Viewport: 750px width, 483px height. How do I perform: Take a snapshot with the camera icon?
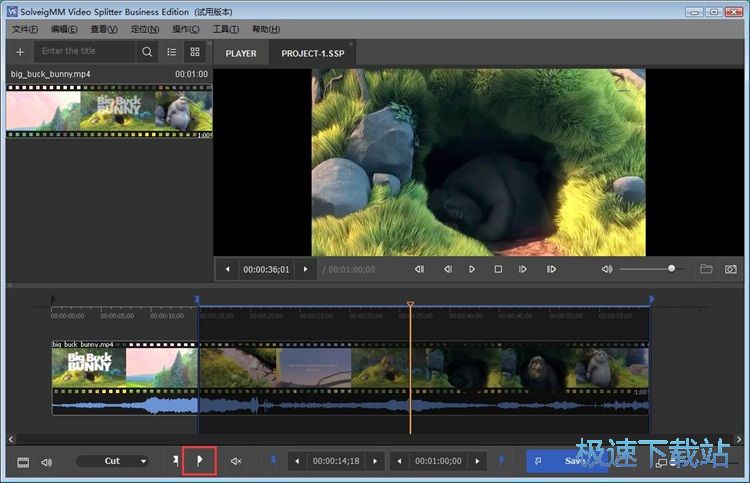[x=731, y=269]
